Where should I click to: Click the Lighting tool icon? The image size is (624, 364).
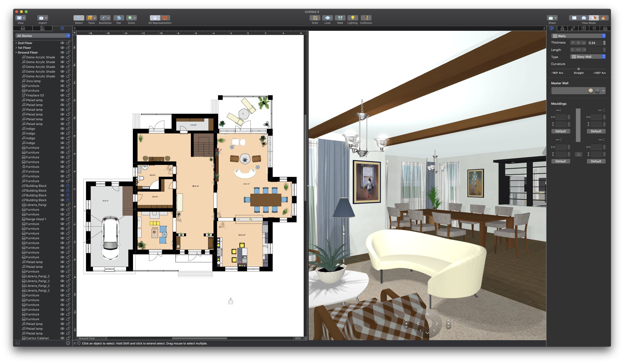pyautogui.click(x=352, y=15)
